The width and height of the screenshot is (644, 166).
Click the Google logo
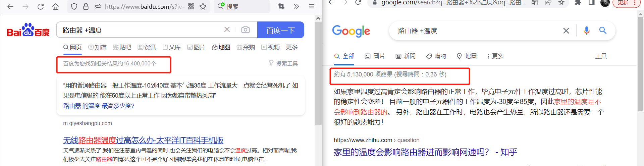coord(351,31)
